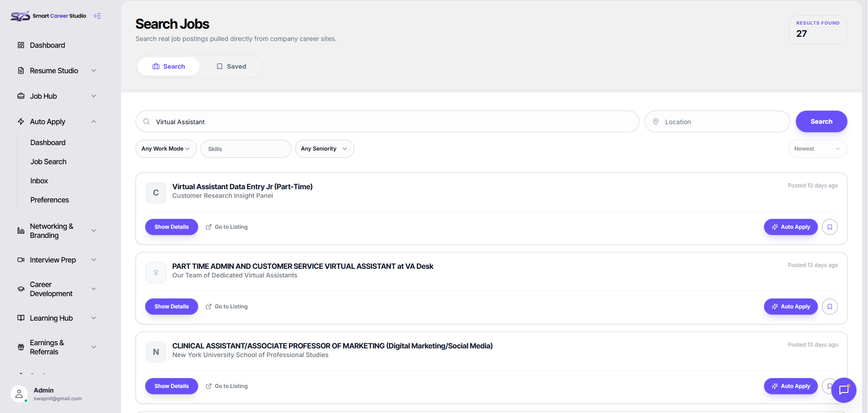Click the search magnifier icon in keyword field
Viewport: 868px width, 413px height.
point(146,121)
